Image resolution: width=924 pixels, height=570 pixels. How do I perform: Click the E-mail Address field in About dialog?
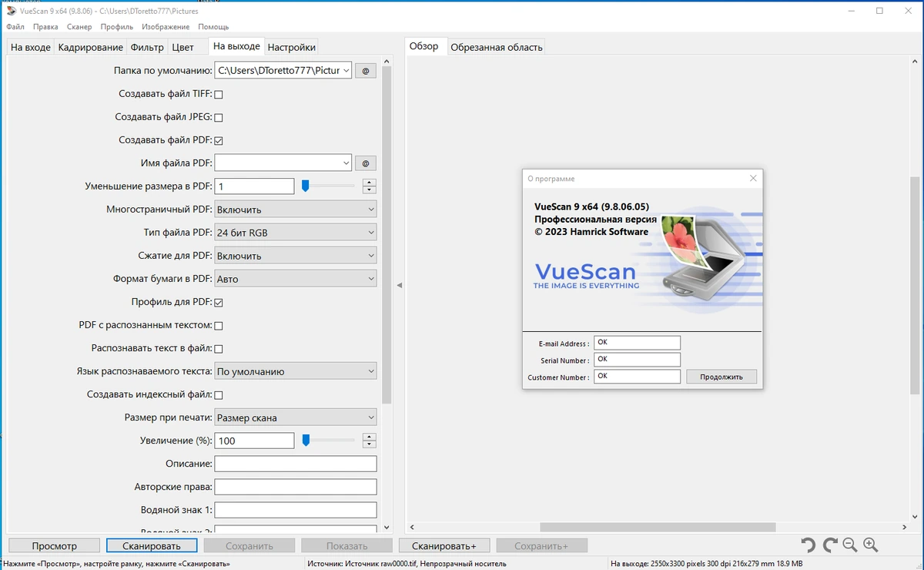637,343
